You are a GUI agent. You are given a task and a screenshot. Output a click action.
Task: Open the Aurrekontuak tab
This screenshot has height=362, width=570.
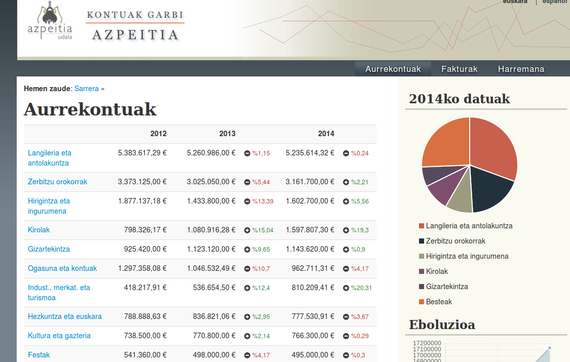click(x=393, y=69)
